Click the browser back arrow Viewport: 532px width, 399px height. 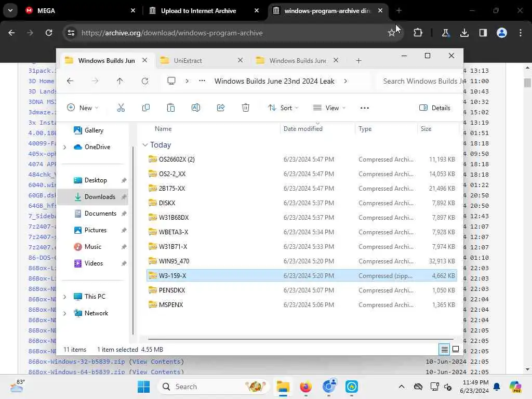point(11,33)
